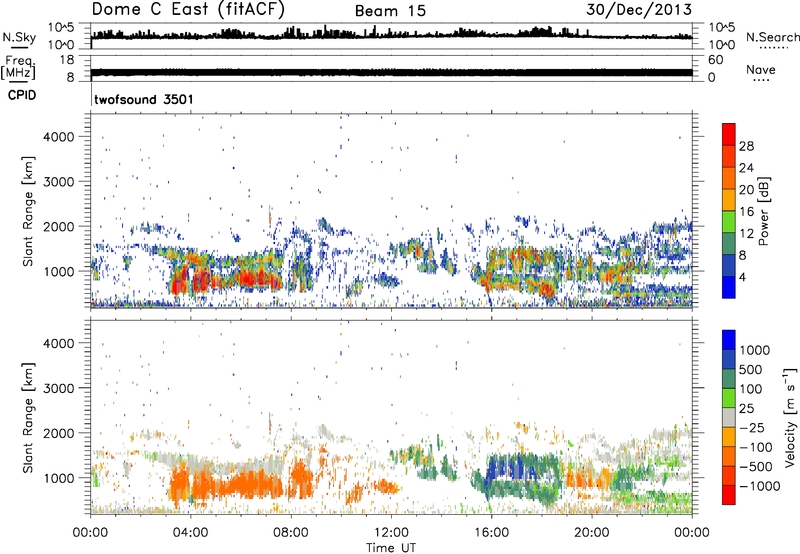Pick the red top segment of Power color bar

tap(729, 134)
